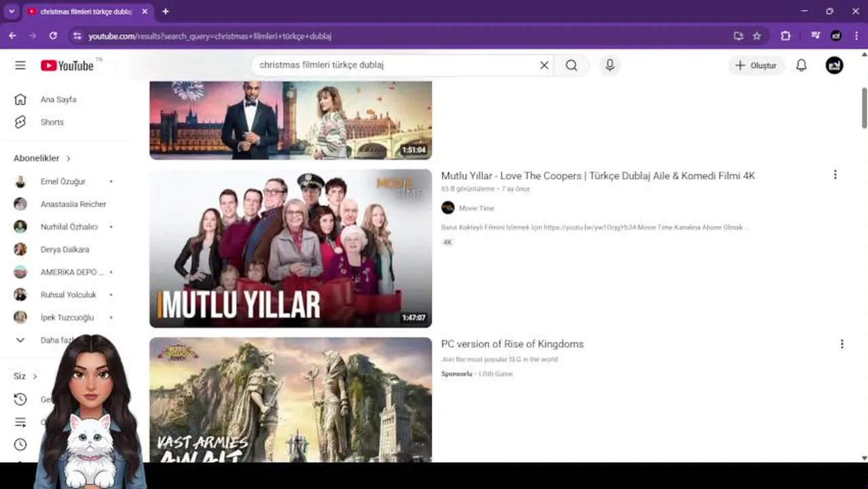Click the playlist icon in sidebar
The image size is (868, 489).
pyautogui.click(x=20, y=422)
